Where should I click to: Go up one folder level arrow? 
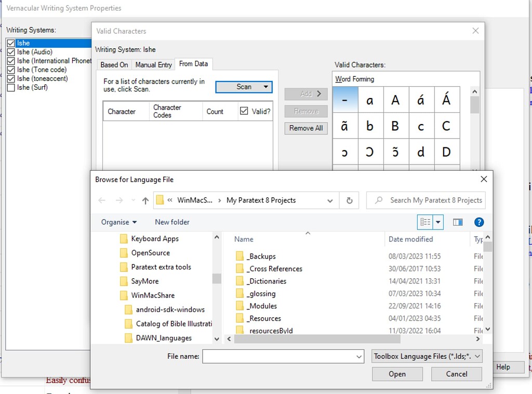[x=145, y=200]
